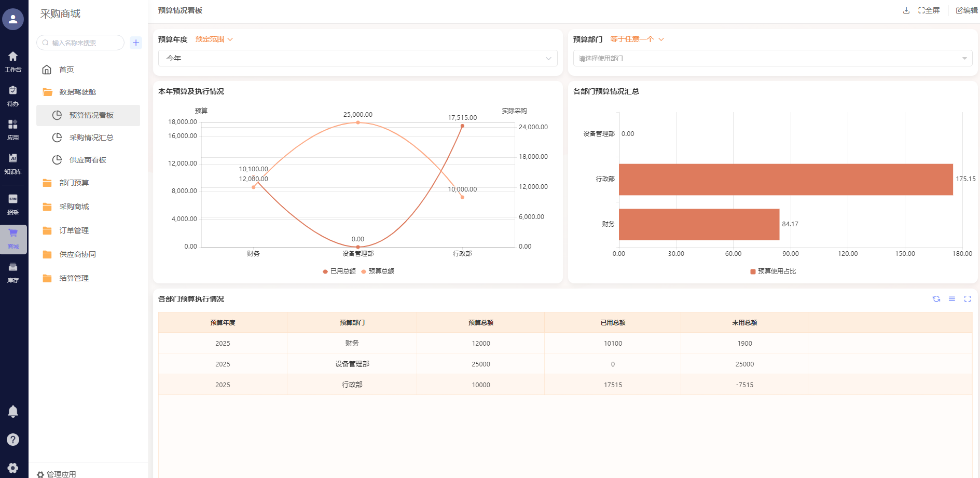Click the 全屏 button in the header
This screenshot has width=980, height=478.
click(929, 10)
